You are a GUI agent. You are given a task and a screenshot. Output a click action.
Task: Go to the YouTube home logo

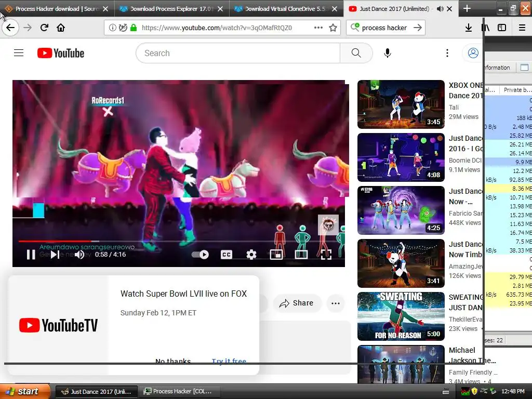[61, 53]
